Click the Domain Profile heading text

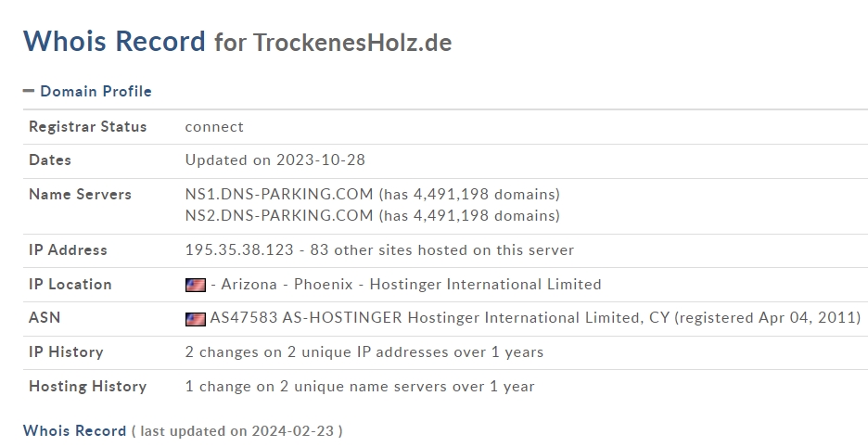(96, 92)
